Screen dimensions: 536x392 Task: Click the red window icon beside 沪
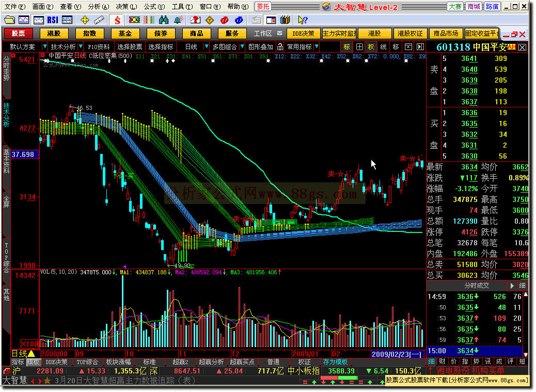(7, 371)
